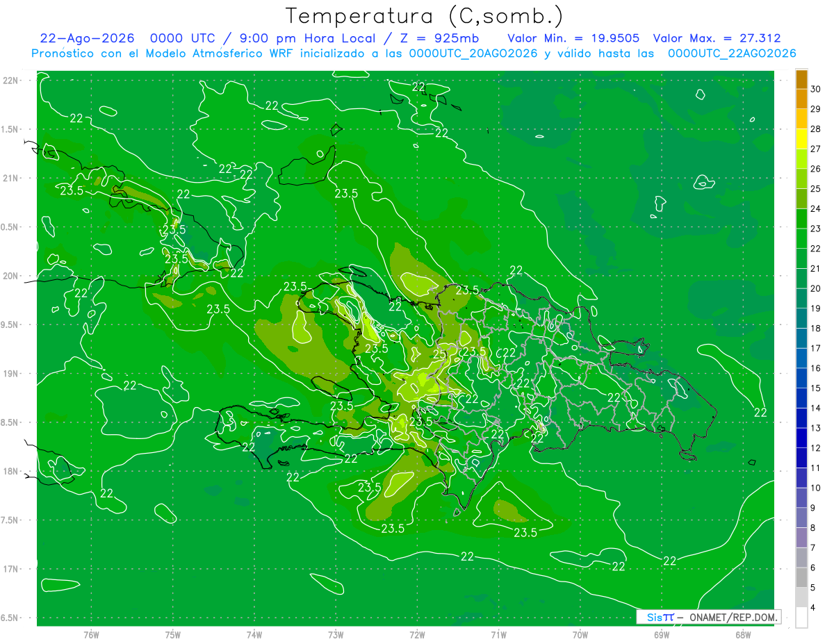Click the initialization stamp "0000UTC_20AGO2026"
This screenshot has height=644, width=834.
click(x=473, y=53)
